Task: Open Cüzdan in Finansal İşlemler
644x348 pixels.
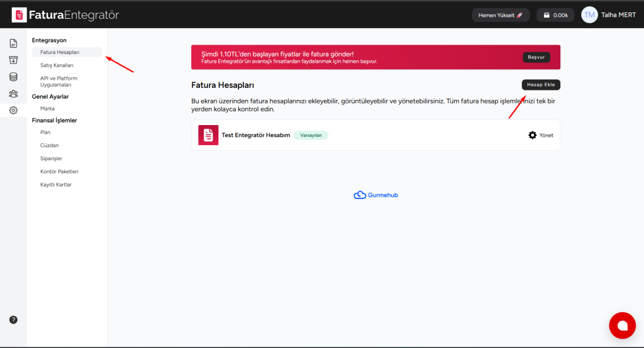Action: pos(49,145)
